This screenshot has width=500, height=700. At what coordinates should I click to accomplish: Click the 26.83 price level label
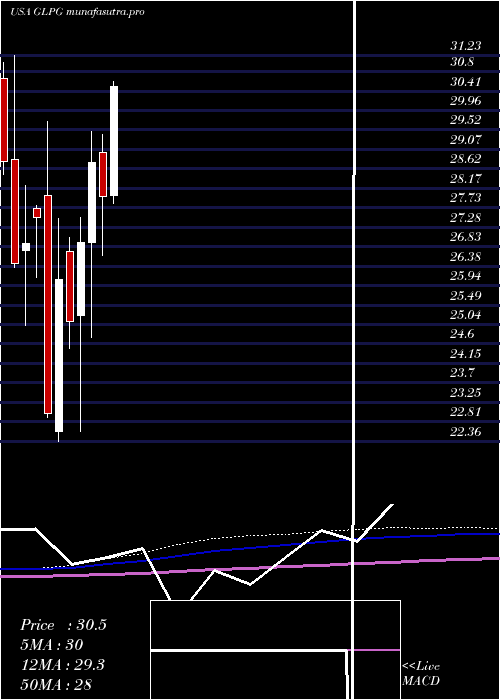(x=466, y=237)
